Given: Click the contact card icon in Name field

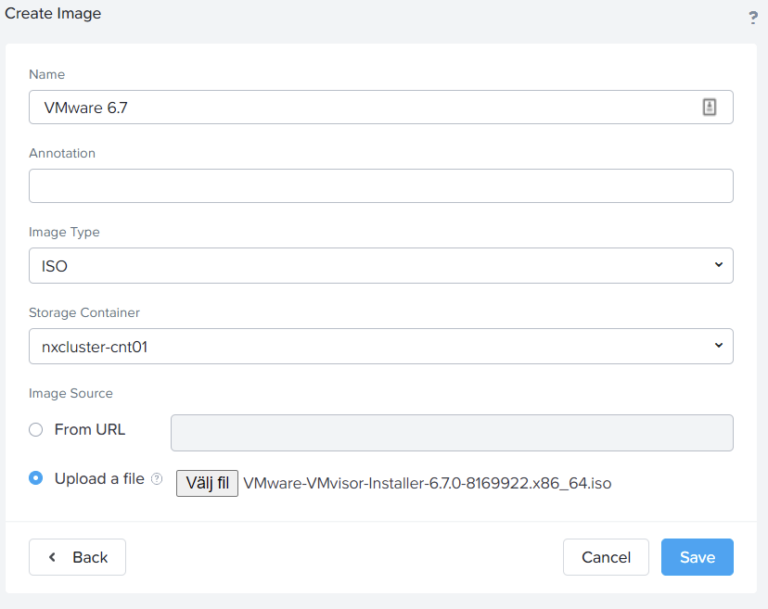Looking at the screenshot, I should click(709, 107).
